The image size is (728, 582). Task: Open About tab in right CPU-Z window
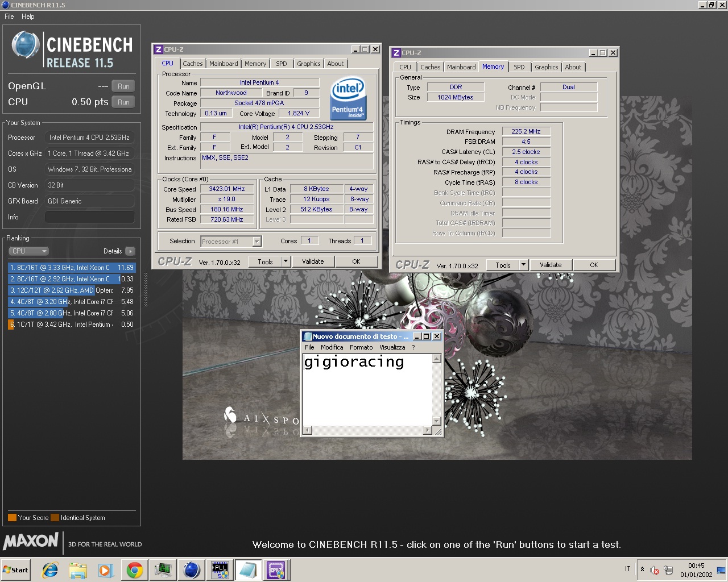(x=573, y=67)
